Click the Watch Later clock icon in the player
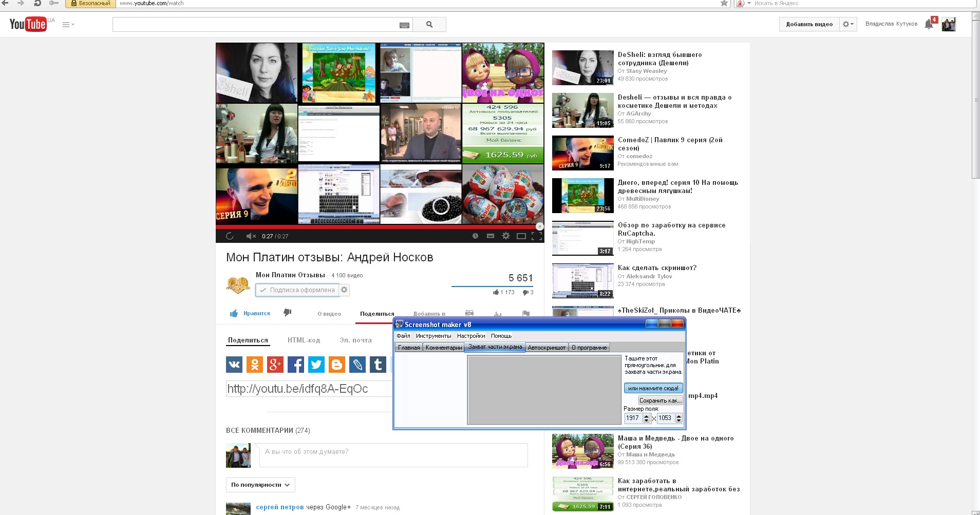This screenshot has width=980, height=515. (x=475, y=236)
